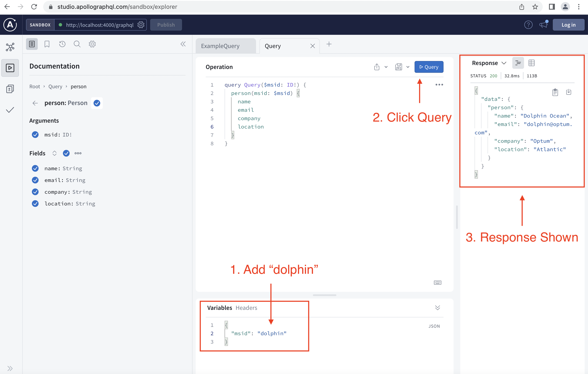This screenshot has width=588, height=374.
Task: Open the Schema graph icon in sidebar
Action: point(10,47)
